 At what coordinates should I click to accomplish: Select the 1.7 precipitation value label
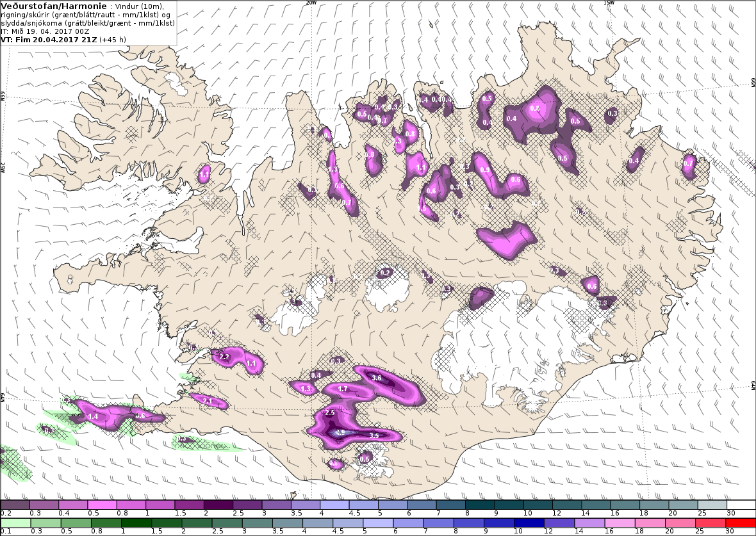[343, 389]
